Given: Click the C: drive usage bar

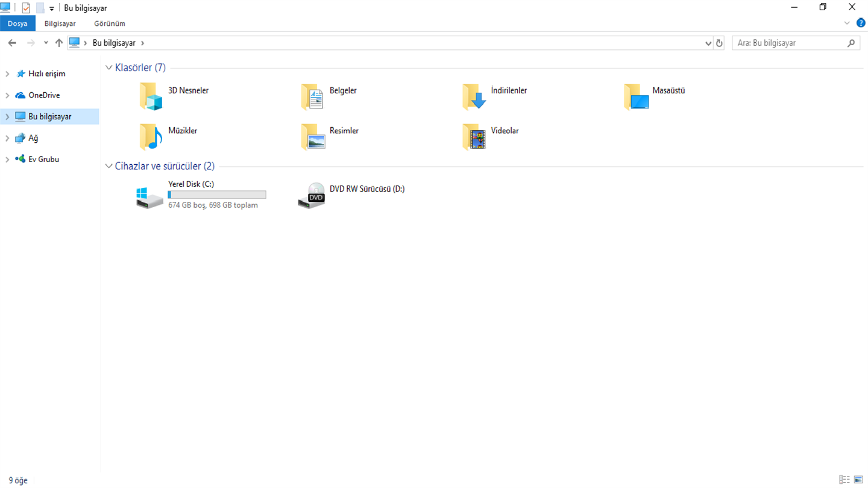Looking at the screenshot, I should pos(217,195).
